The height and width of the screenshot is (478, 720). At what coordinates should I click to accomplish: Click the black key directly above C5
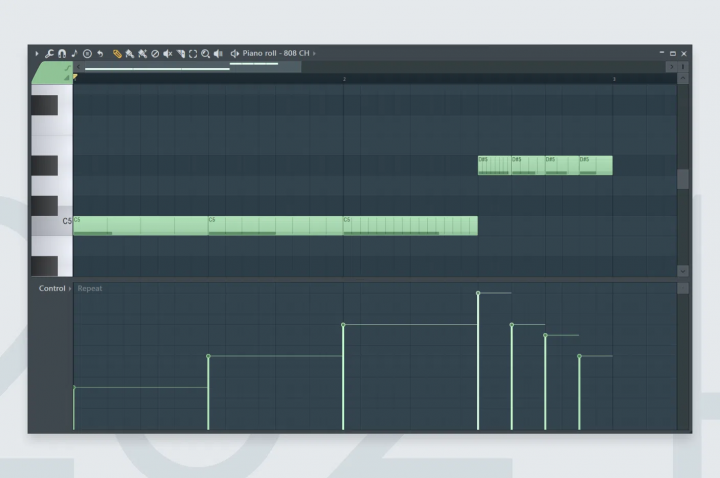45,206
